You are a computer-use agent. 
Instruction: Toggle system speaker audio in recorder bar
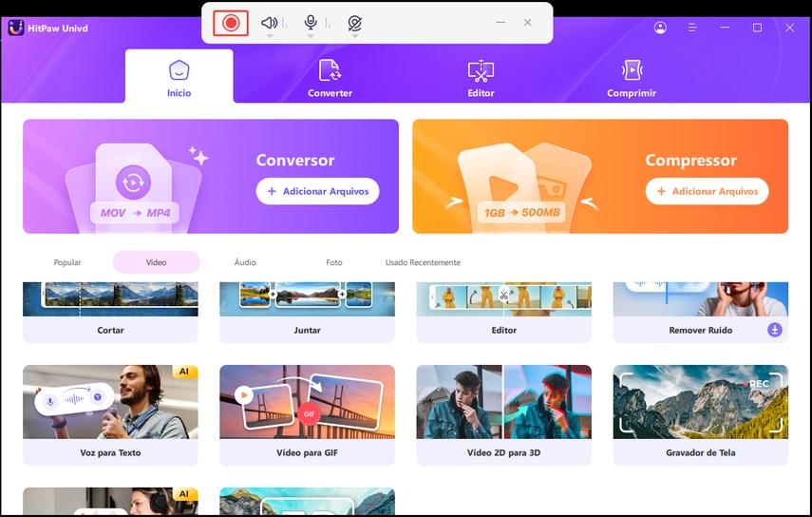[269, 22]
